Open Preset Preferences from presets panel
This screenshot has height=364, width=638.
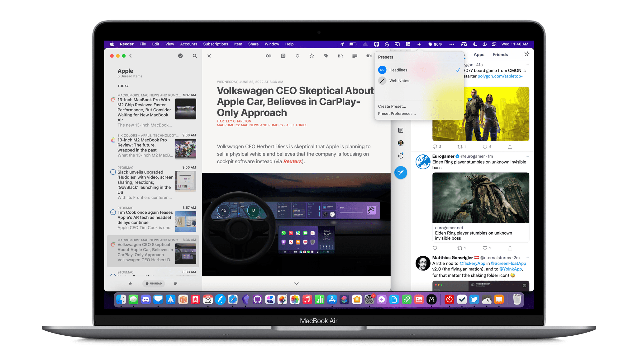click(397, 113)
